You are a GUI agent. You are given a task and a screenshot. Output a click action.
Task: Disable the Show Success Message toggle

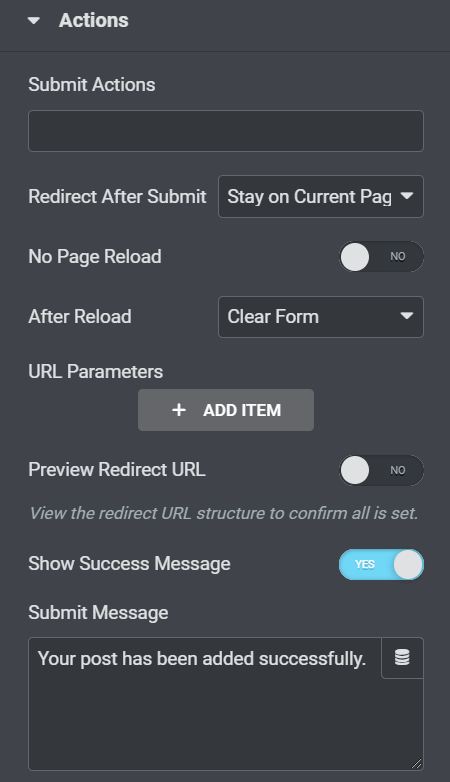(x=382, y=565)
